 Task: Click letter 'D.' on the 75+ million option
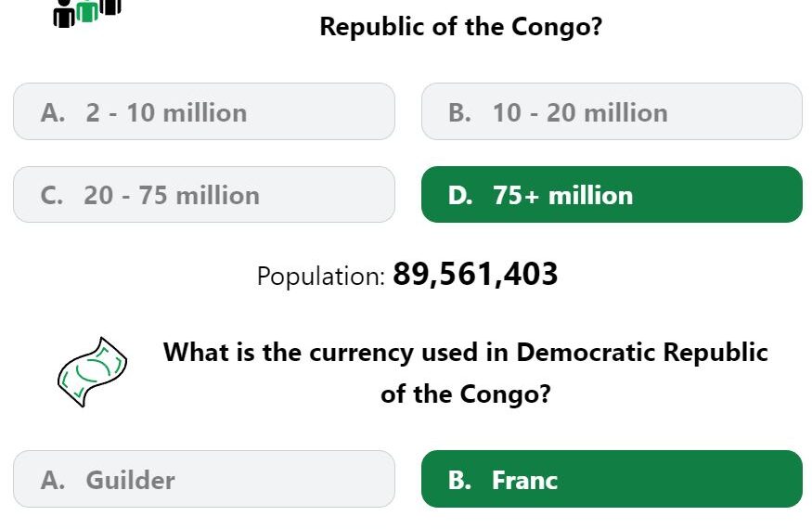tap(460, 195)
